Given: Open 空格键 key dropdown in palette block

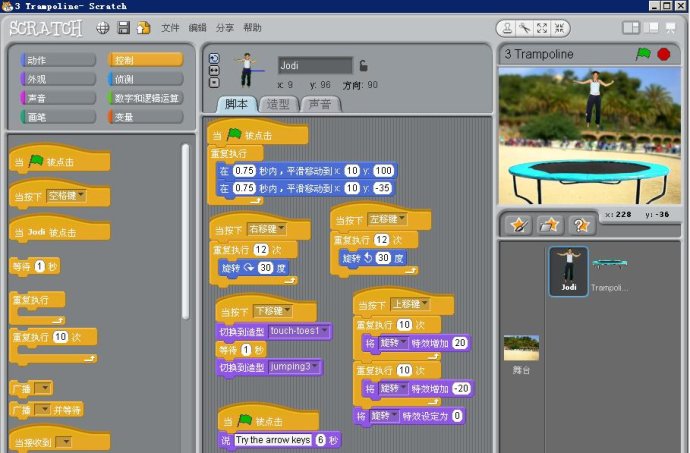Looking at the screenshot, I should (66, 196).
